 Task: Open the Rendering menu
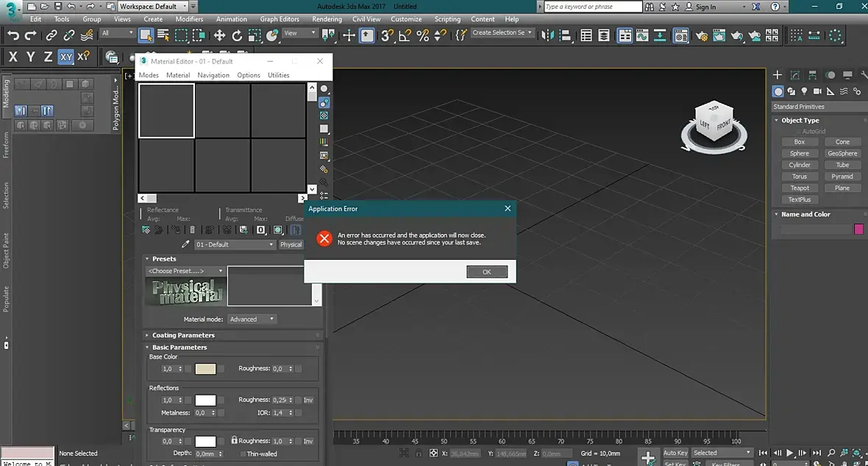(x=327, y=19)
